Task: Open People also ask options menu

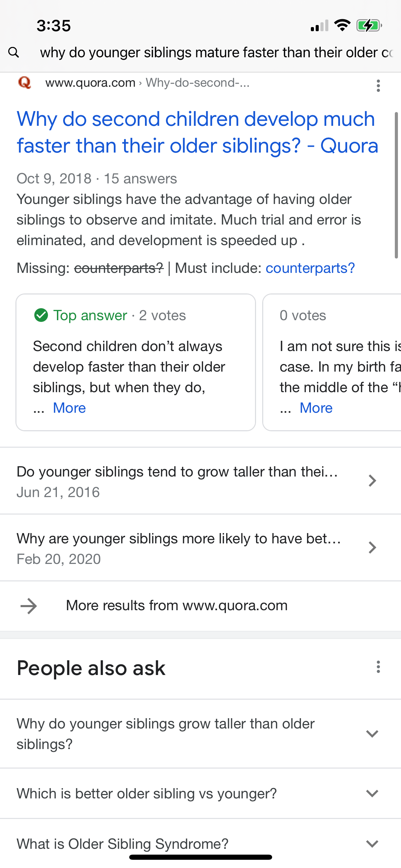Action: coord(378,667)
